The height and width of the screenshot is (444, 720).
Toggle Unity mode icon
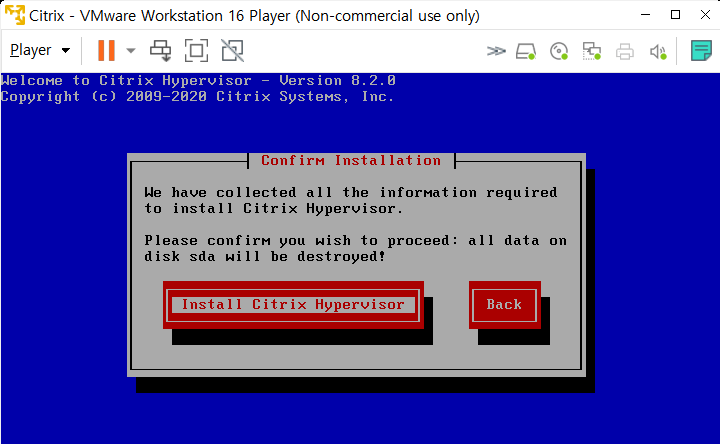[232, 51]
